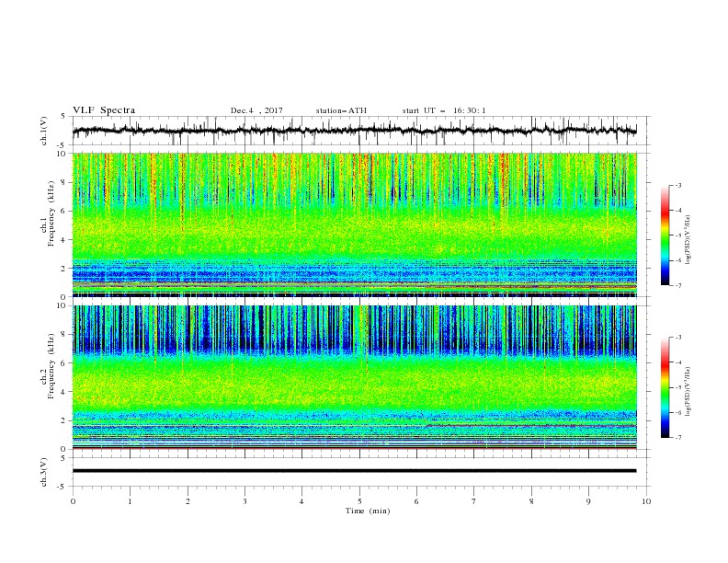728x563 pixels.
Task: Click the time axis tick label '0'
Action: pyautogui.click(x=73, y=501)
